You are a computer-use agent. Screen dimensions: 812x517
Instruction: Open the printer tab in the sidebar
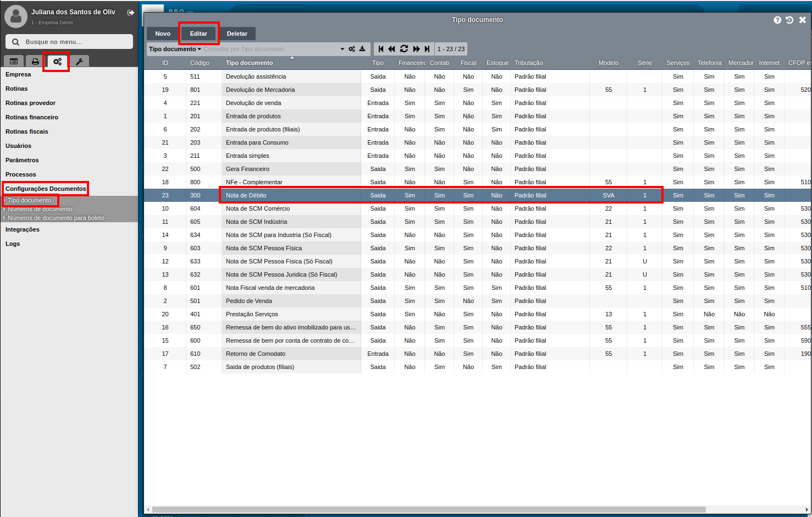click(x=35, y=62)
